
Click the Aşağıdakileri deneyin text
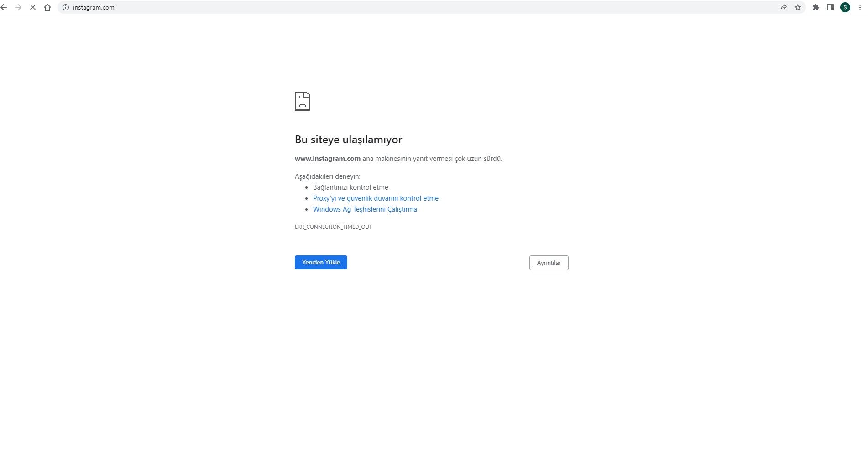tap(328, 176)
